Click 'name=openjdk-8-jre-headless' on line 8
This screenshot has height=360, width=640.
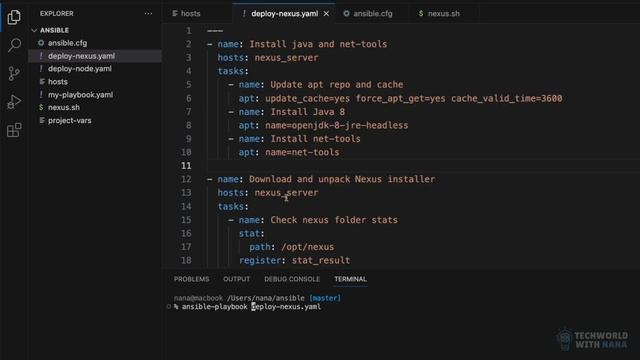(x=336, y=125)
